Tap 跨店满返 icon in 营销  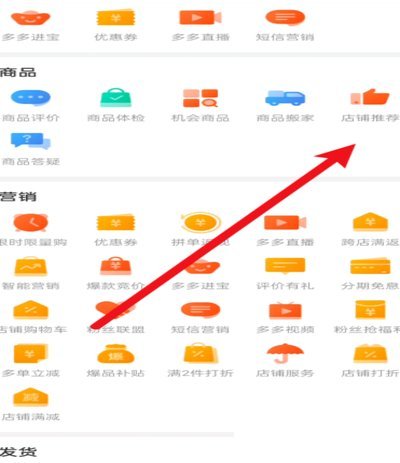point(370,222)
